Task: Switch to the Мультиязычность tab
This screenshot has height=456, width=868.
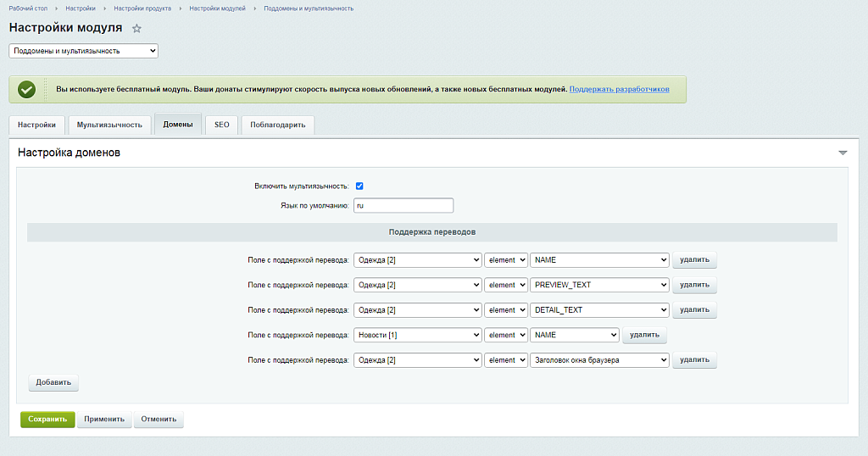Action: point(109,125)
